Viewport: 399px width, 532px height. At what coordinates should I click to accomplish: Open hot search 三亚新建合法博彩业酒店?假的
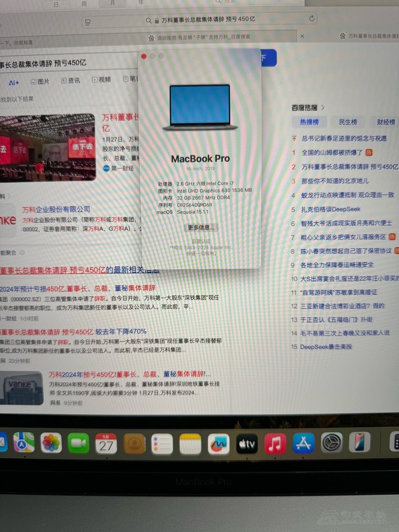click(342, 306)
